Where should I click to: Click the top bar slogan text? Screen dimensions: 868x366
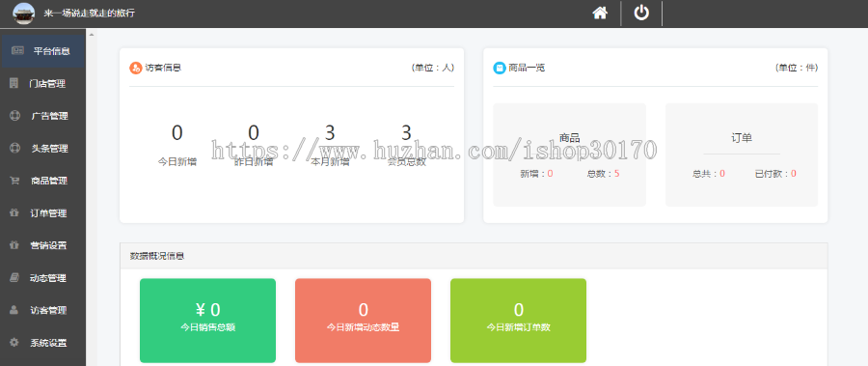[89, 14]
